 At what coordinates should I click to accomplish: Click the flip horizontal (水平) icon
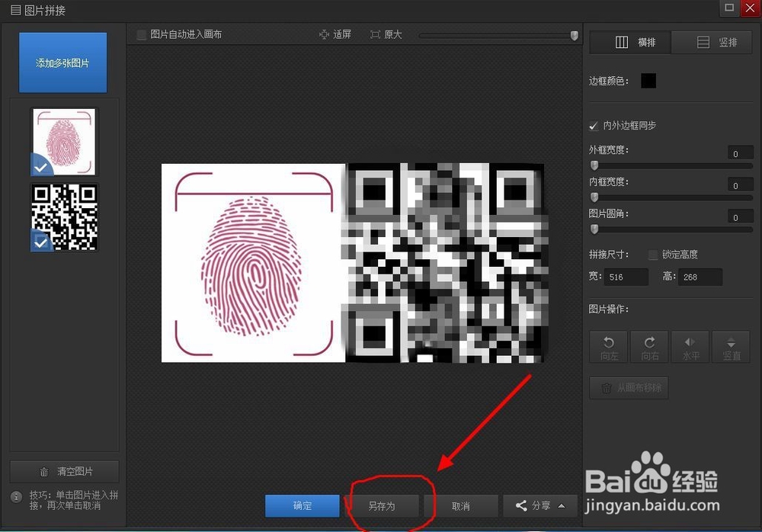click(x=690, y=342)
